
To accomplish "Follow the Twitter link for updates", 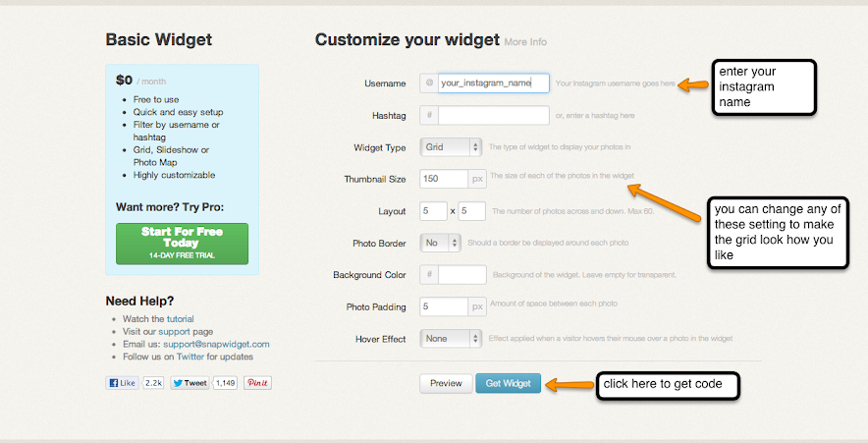I will 190,357.
